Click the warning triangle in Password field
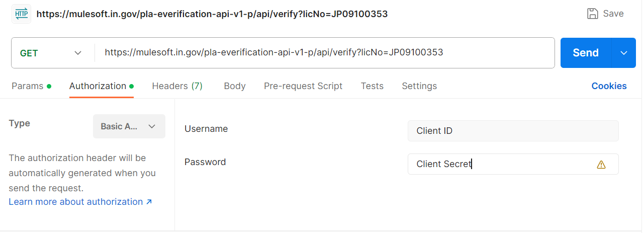Screen dimensions: 644x233 point(601,165)
